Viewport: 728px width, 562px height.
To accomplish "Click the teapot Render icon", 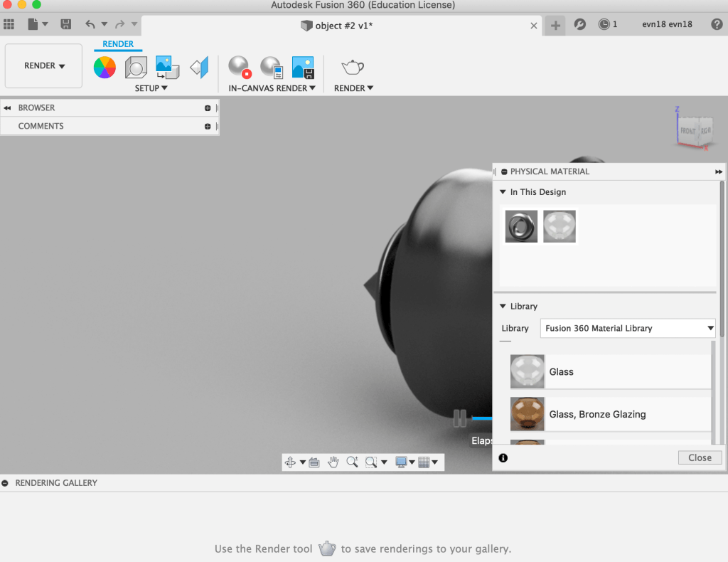I will pyautogui.click(x=353, y=68).
